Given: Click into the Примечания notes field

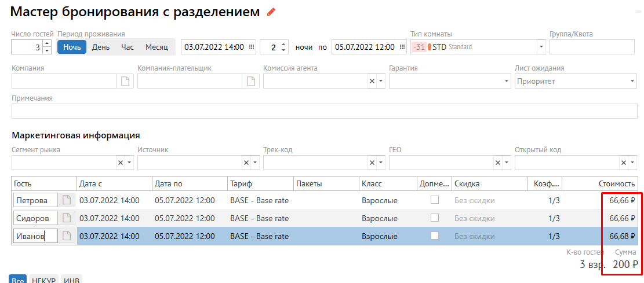Looking at the screenshot, I should pos(324,111).
